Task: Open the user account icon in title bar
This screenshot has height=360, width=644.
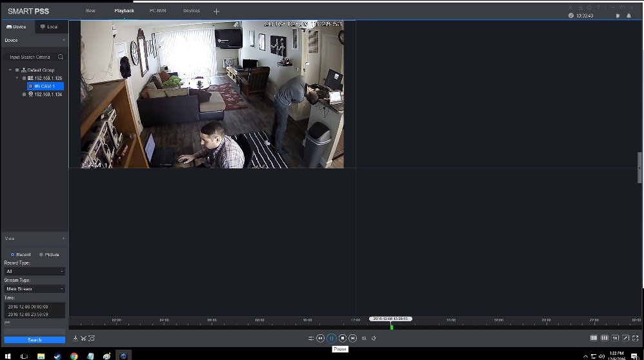Action: (570, 7)
